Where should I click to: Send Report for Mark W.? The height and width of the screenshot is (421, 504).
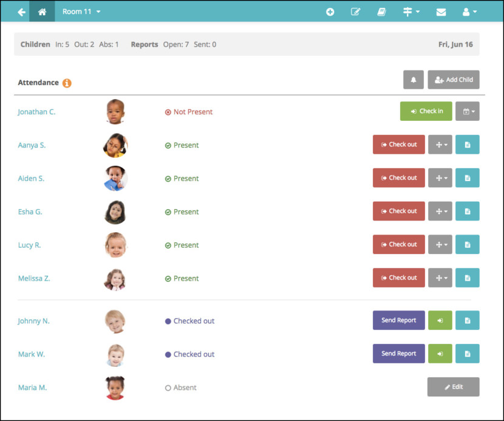pyautogui.click(x=398, y=354)
